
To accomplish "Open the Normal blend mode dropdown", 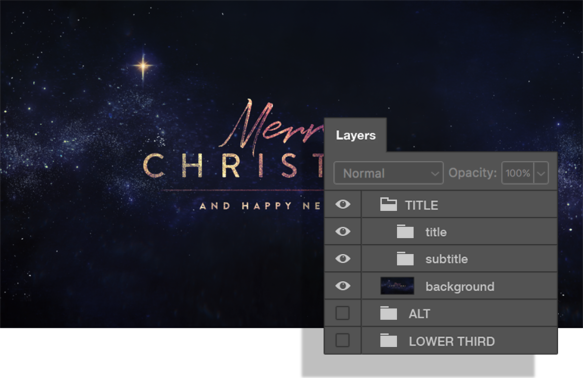I will pyautogui.click(x=389, y=173).
